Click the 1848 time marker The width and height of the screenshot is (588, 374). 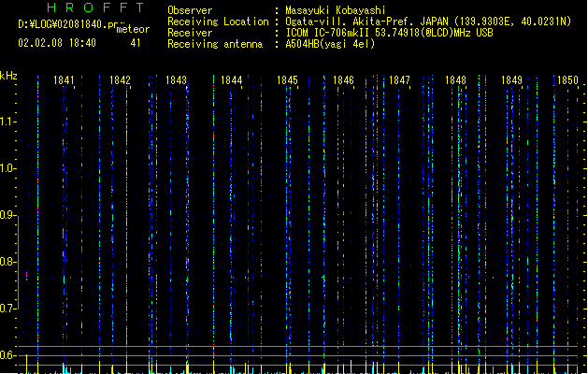pyautogui.click(x=455, y=80)
